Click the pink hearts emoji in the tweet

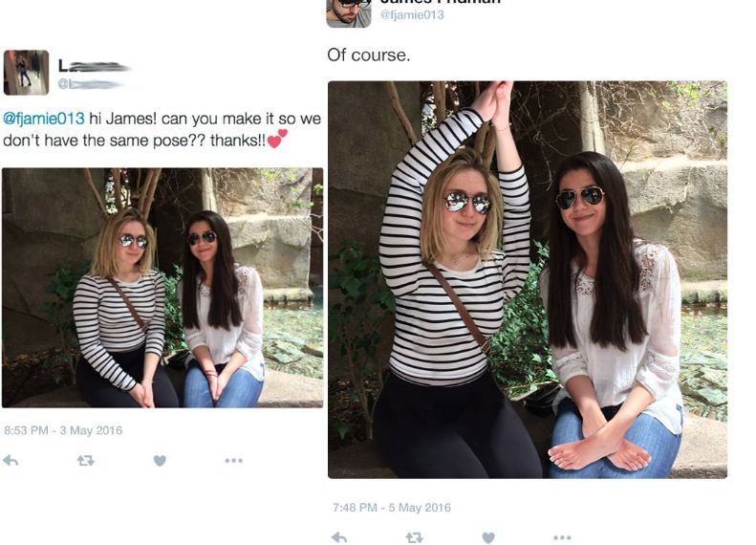[277, 140]
